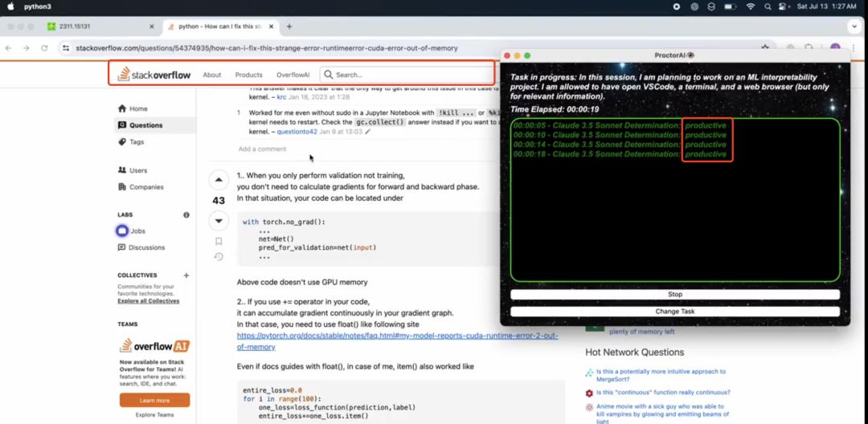Open Tags in the sidebar
The image size is (868, 424).
(x=131, y=142)
